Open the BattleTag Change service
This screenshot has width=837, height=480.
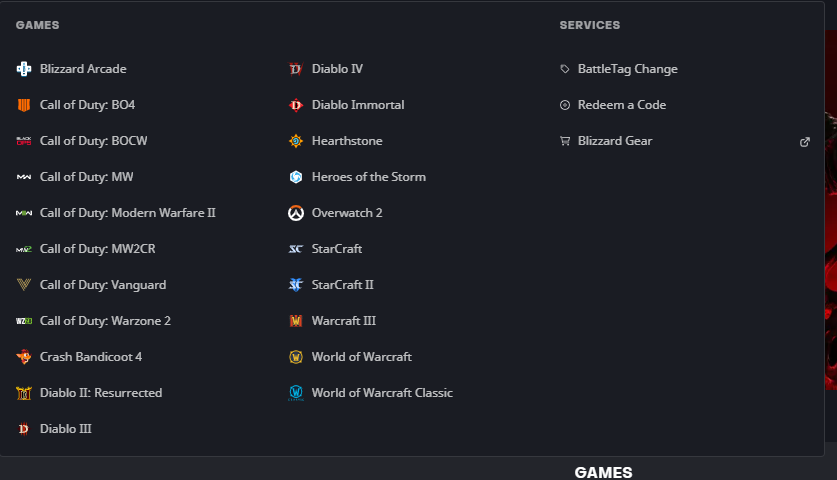coord(627,69)
